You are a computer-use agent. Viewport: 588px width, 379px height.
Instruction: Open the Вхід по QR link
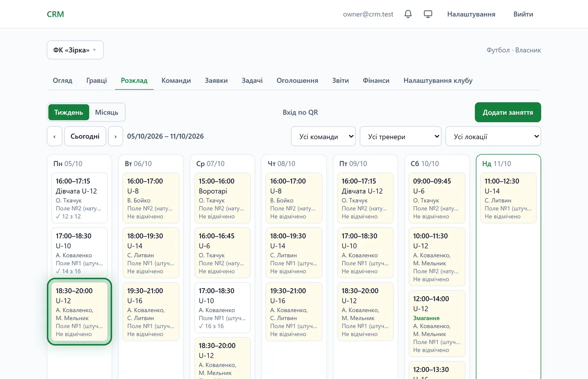[x=300, y=112]
